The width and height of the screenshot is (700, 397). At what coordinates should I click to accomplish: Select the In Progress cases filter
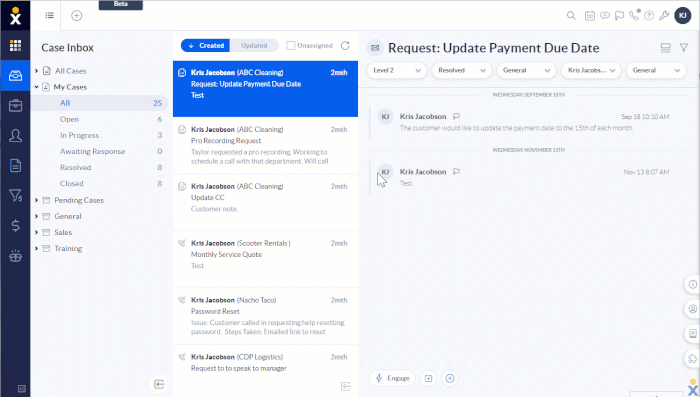point(79,135)
